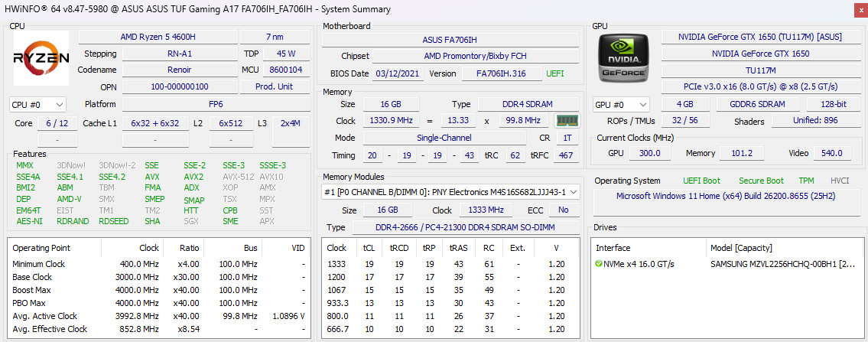Select the 6 / 12 core count field

[x=57, y=123]
